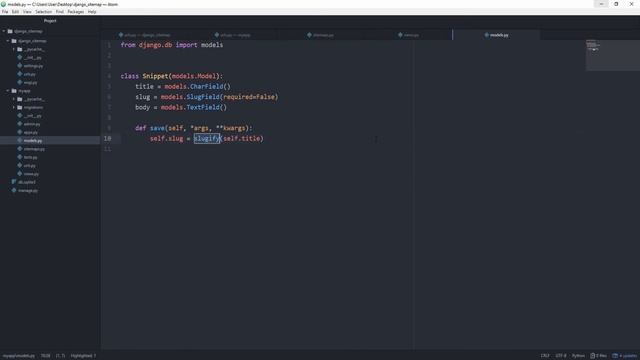Change grammar via Python indicator

pyautogui.click(x=578, y=356)
